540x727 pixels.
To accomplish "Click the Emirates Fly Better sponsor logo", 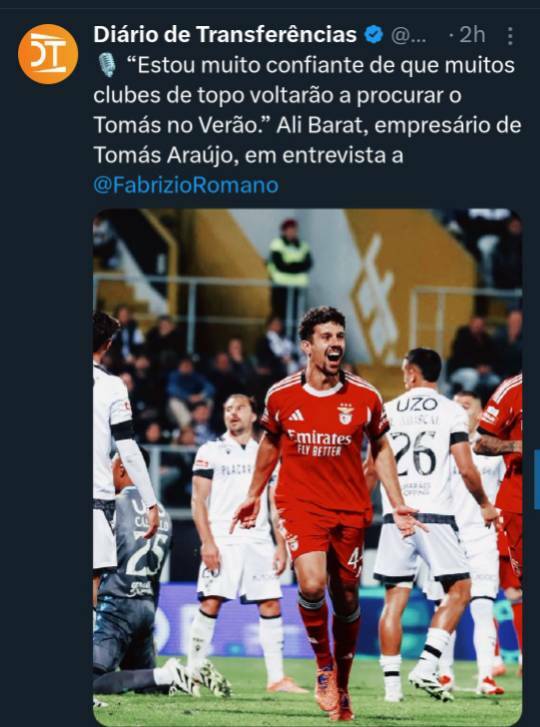I will 319,442.
